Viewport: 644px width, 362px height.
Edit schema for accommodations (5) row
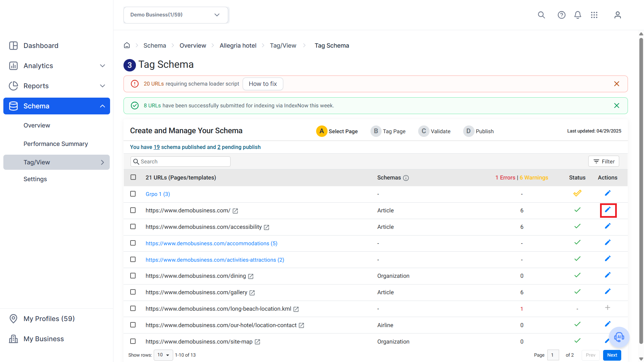pyautogui.click(x=607, y=243)
